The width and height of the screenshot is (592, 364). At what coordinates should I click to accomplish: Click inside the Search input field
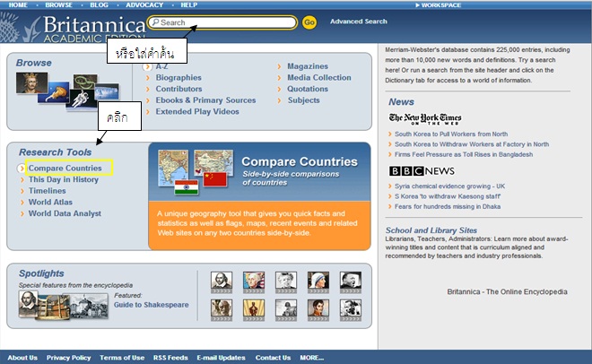[x=222, y=22]
